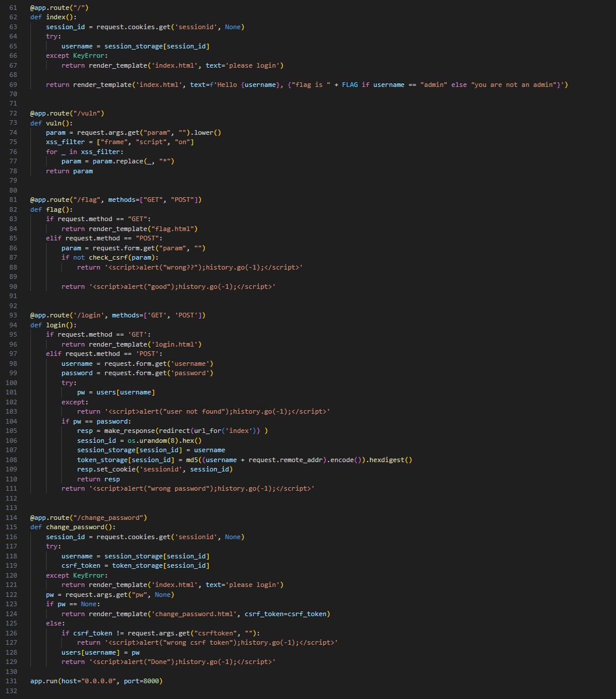This screenshot has width=616, height=699.
Task: Click the 'password = request.form.get('password')' line
Action: coord(137,373)
